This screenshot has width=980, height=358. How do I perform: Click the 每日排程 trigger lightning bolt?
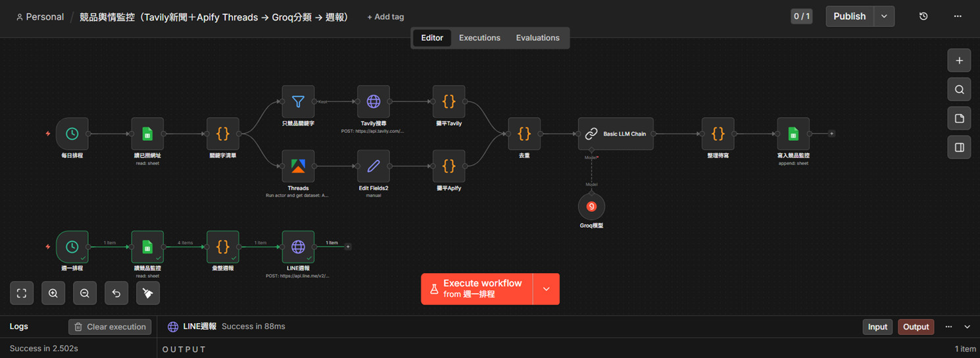[x=47, y=134]
